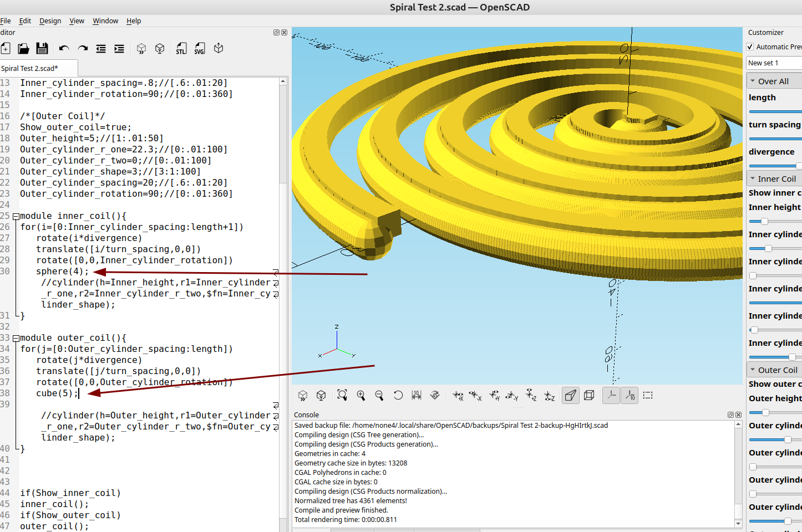Switch to Orthogonal projection view

[589, 395]
